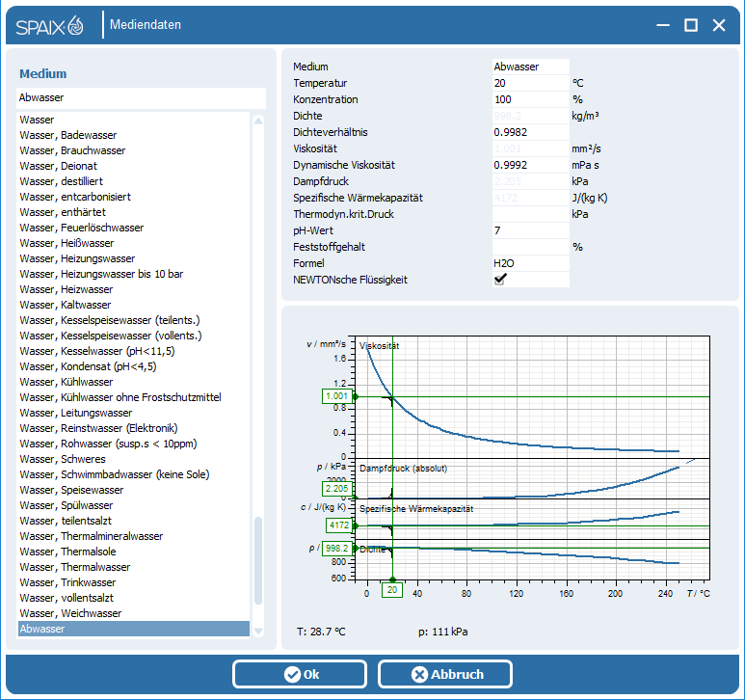Select Wasser, Thermalwasser entry
This screenshot has height=700, width=745.
[134, 567]
